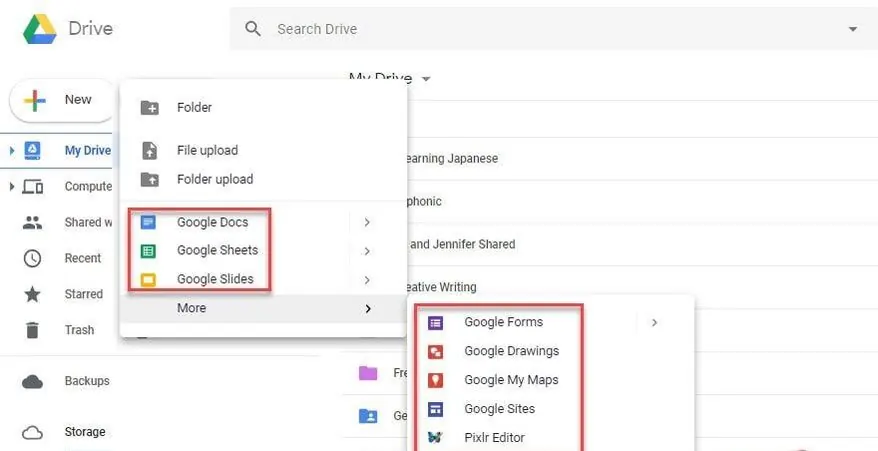Viewport: 878px width, 451px height.
Task: Click the Google My Maps pin icon
Action: [435, 380]
